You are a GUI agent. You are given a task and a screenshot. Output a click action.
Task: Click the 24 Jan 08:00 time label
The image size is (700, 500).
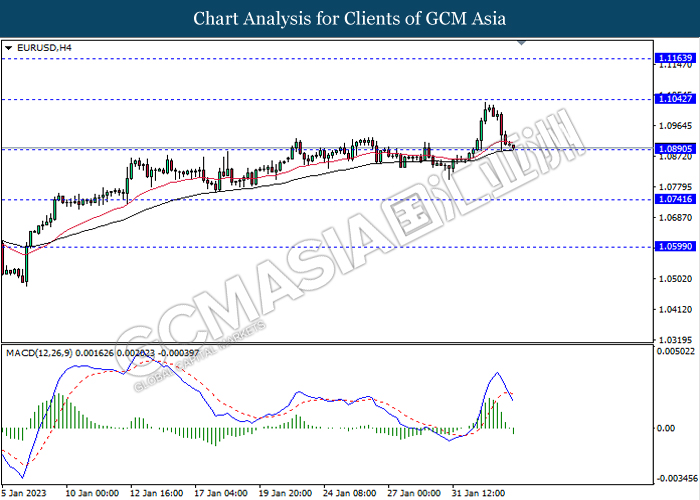point(350,493)
